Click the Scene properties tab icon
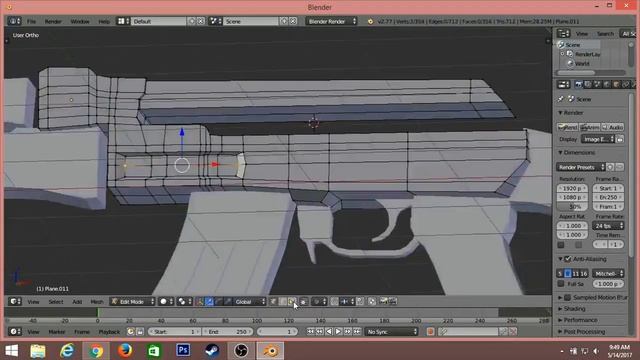 click(597, 84)
